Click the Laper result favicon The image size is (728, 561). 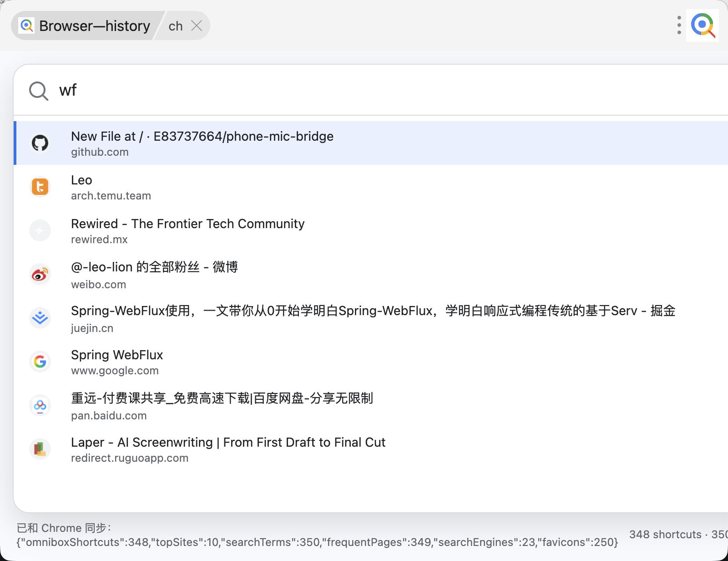coord(40,449)
